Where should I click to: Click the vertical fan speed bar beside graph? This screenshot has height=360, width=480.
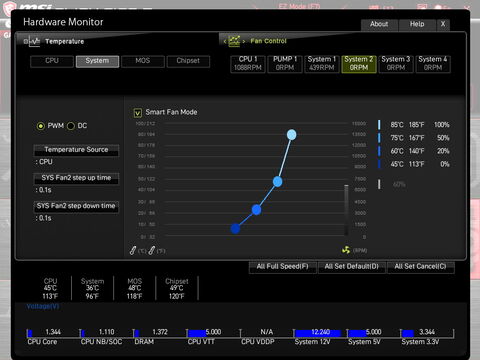(x=347, y=210)
